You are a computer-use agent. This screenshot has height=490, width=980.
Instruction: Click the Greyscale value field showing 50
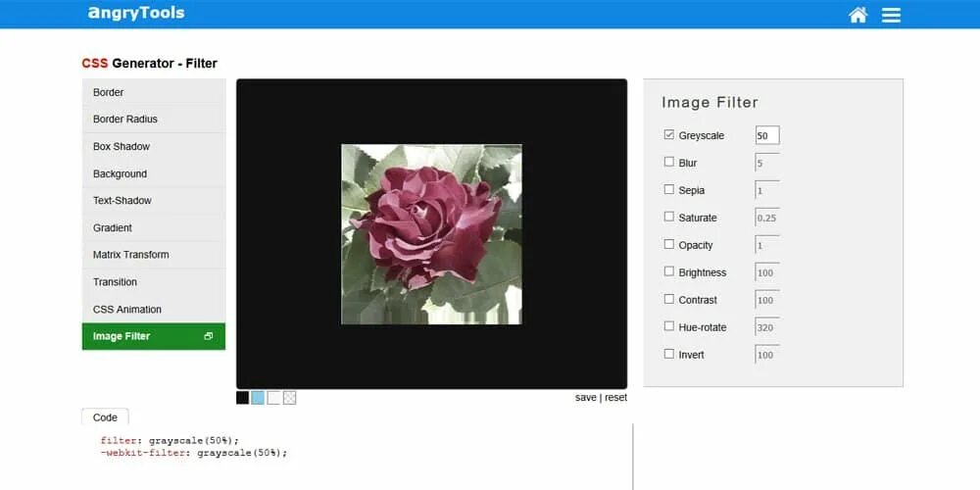click(767, 135)
